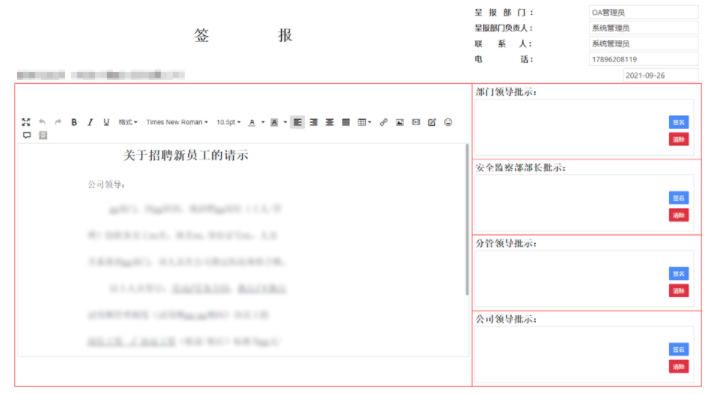Toggle underline formatting
710x394 pixels.
tap(106, 122)
